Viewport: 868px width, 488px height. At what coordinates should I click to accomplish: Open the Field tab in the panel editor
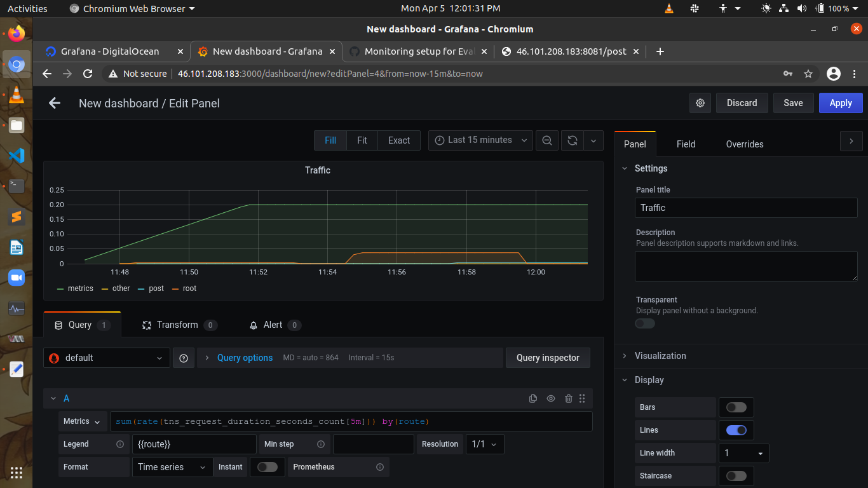(x=686, y=144)
